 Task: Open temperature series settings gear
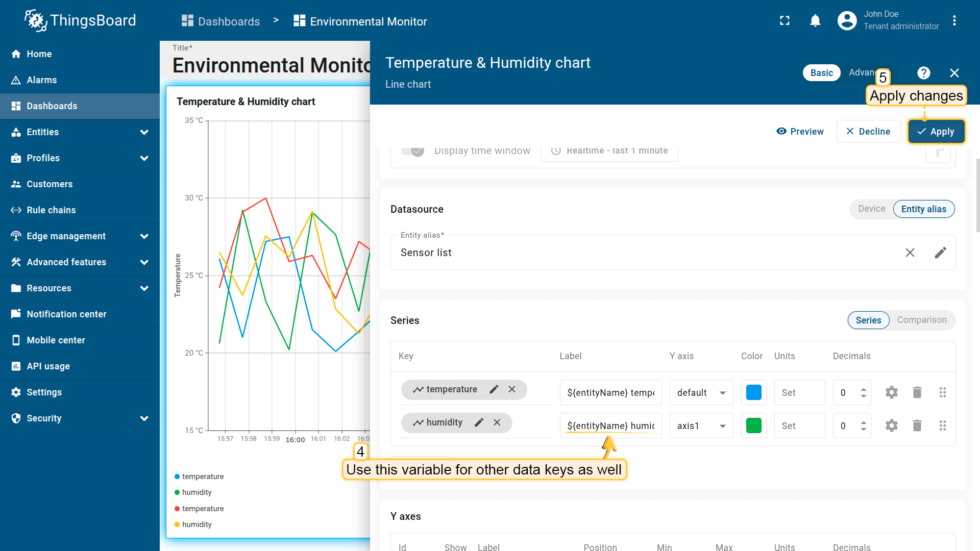point(891,392)
